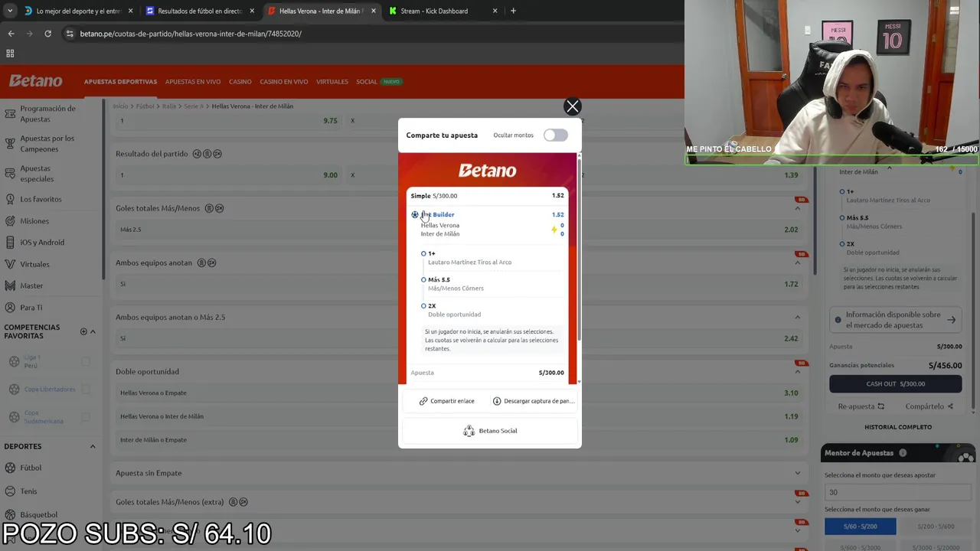Check the Copa Sudamericana checkbox
The height and width of the screenshot is (551, 980).
tap(86, 417)
